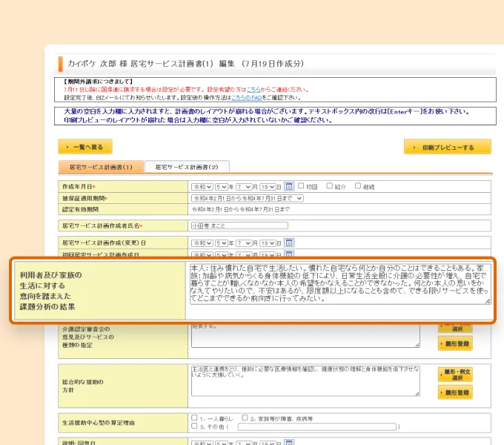Open the calendar picker for 居宅サービス計画作成(変更)日
This screenshot has height=445, width=504.
pyautogui.click(x=289, y=243)
